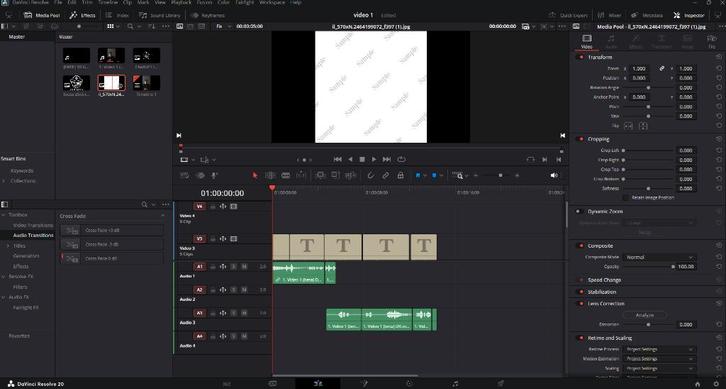Add a blue flag to the clip

[418, 176]
